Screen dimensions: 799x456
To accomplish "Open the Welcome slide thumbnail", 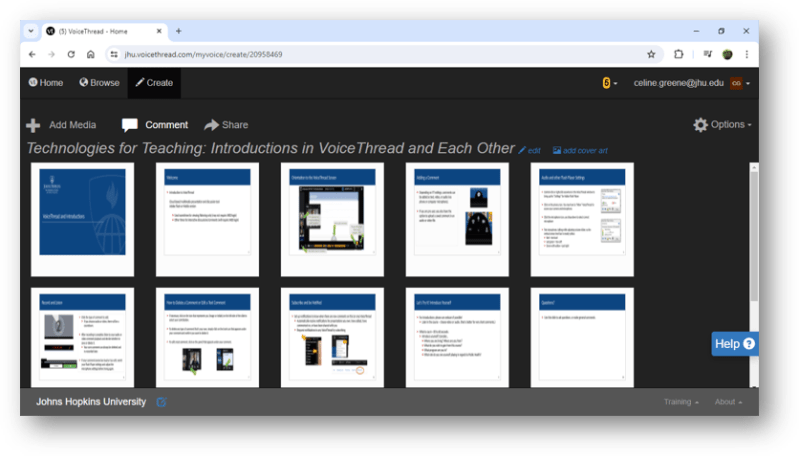I will coord(207,220).
